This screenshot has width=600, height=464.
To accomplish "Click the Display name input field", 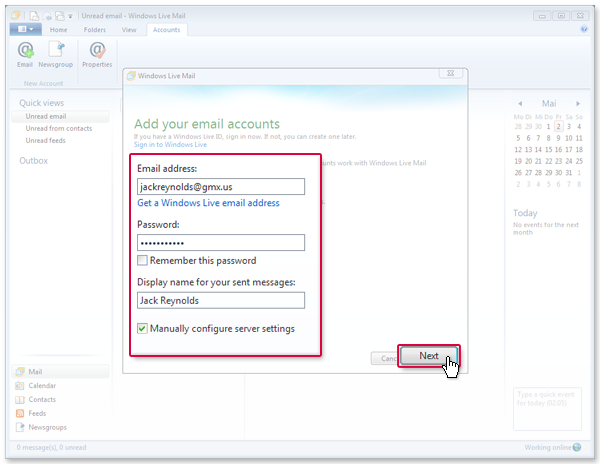I will tap(221, 300).
